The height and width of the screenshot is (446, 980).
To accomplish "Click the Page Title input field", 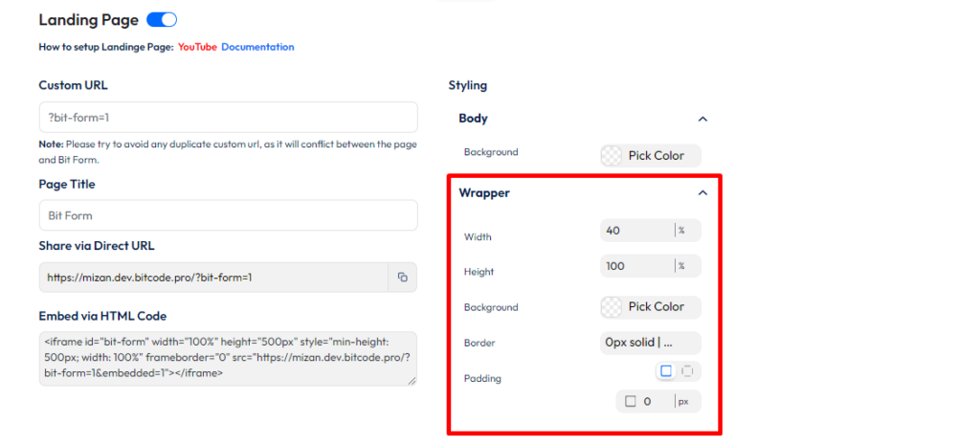I will [228, 215].
